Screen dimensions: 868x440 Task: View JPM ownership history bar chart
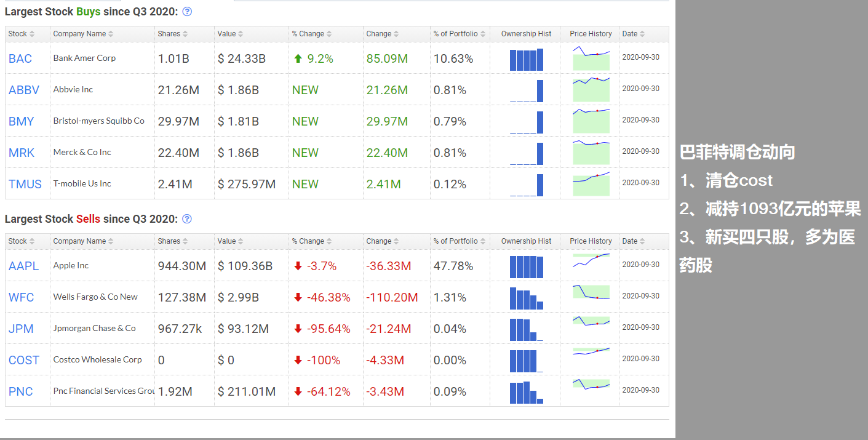coord(527,330)
